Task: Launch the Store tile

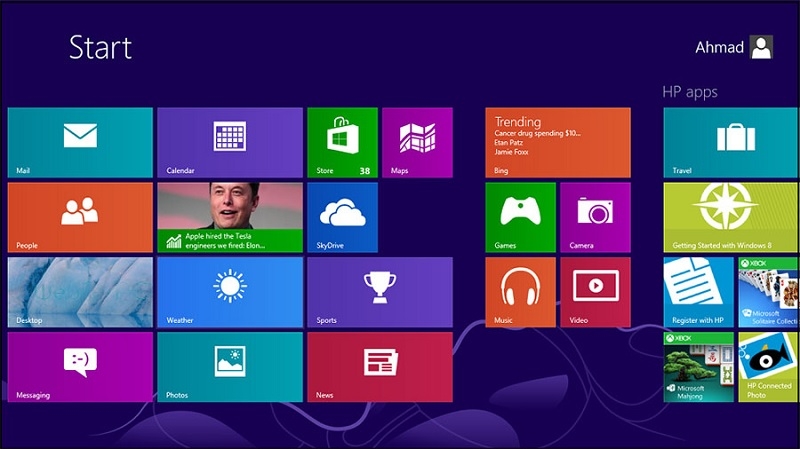Action: [x=342, y=142]
